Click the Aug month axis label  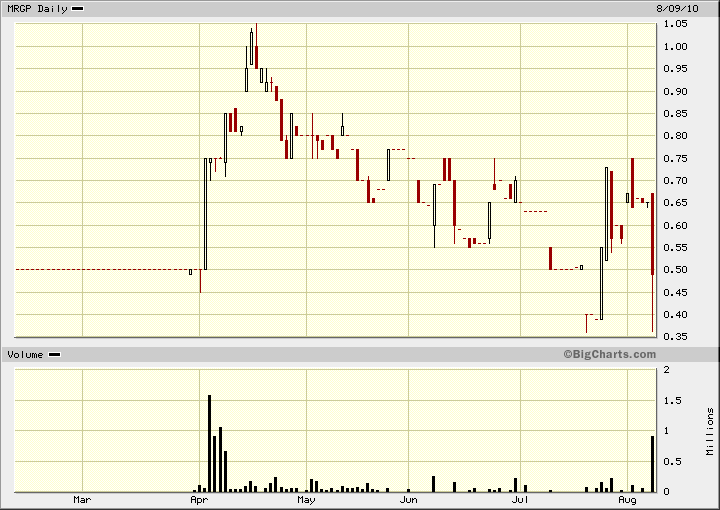(628, 498)
